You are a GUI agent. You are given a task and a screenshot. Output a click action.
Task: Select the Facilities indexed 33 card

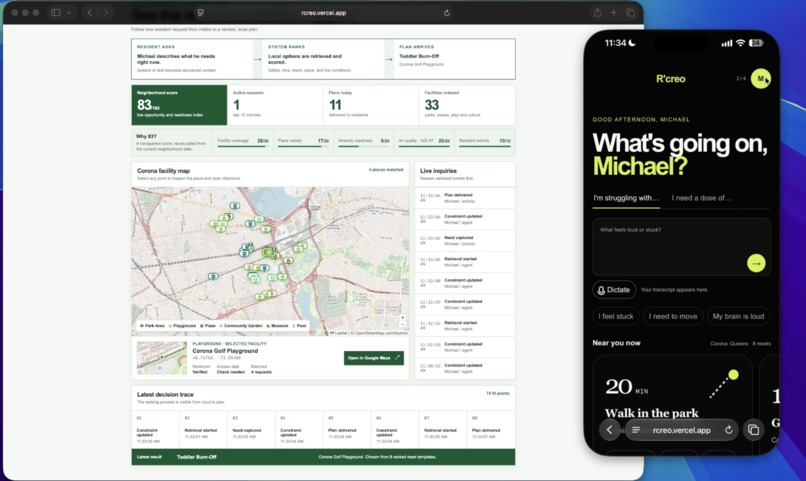pos(467,105)
